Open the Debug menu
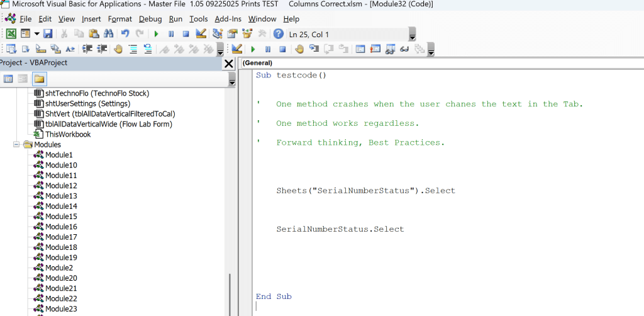The height and width of the screenshot is (316, 644). 150,19
